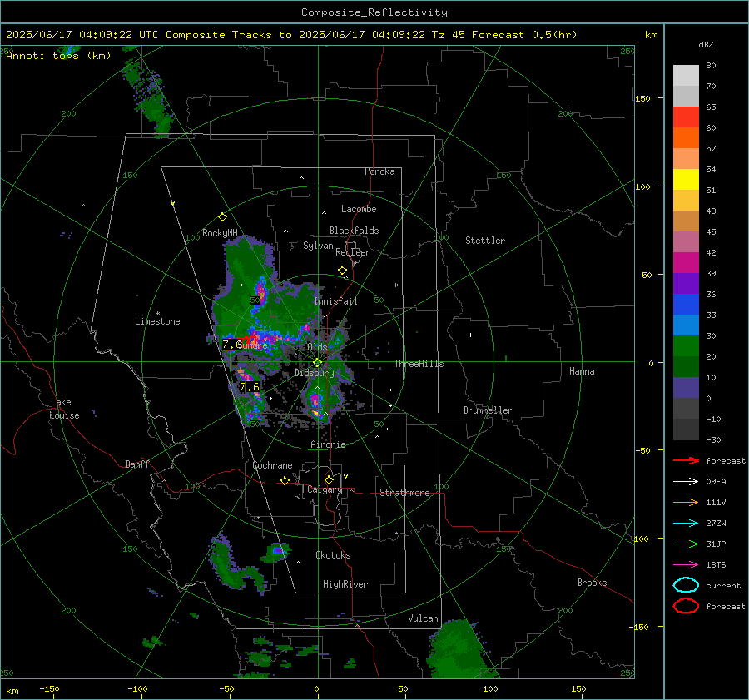
Task: Click the Hanna label
Action: pos(582,371)
